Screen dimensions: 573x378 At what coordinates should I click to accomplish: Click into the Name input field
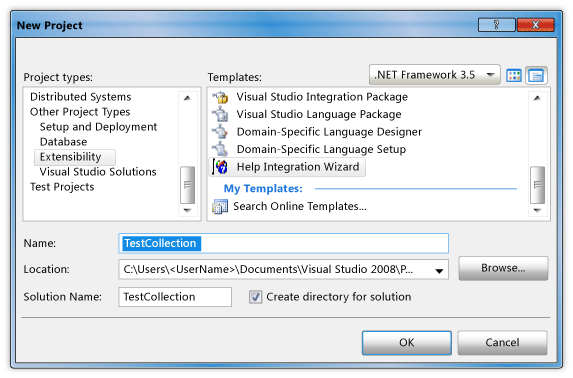tap(284, 243)
